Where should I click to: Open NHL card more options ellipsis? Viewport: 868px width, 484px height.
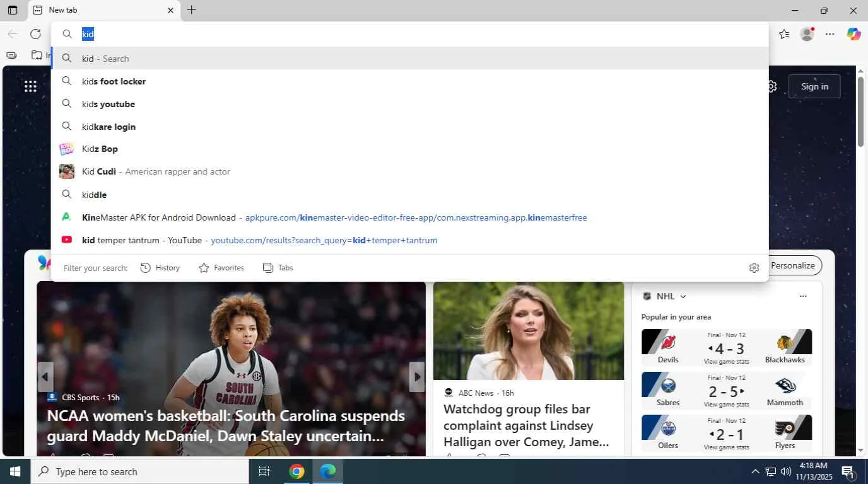click(x=803, y=296)
